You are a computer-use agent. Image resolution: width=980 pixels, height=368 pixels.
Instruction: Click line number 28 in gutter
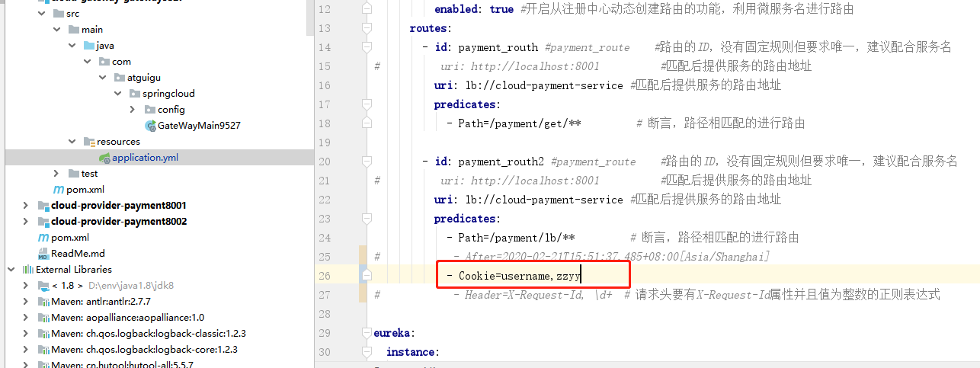325,314
